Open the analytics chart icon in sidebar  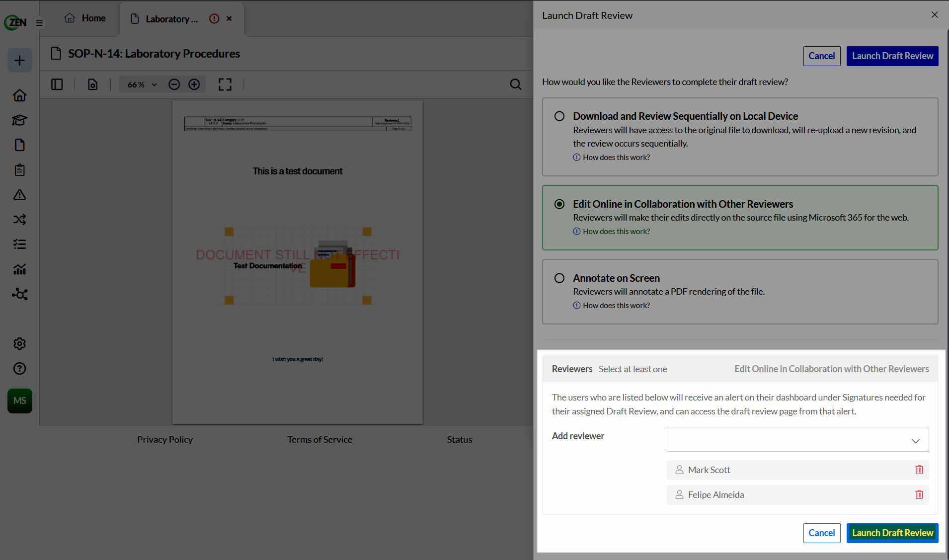coord(20,269)
